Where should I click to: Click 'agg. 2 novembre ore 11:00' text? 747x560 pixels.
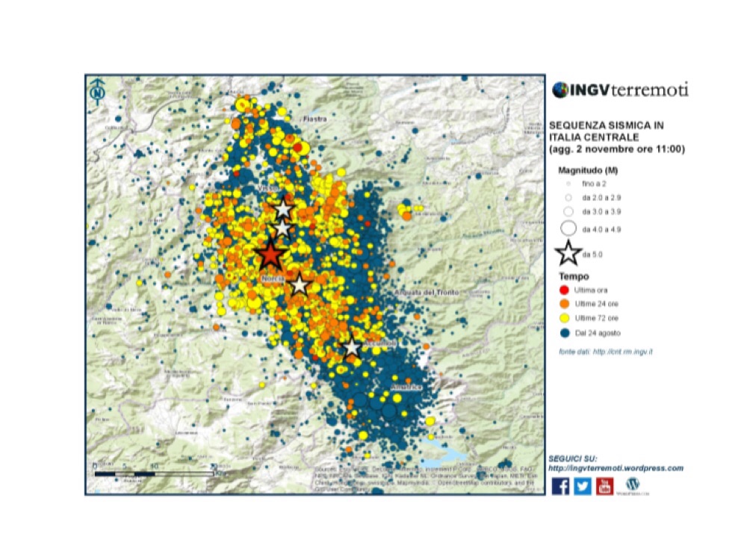click(x=617, y=149)
